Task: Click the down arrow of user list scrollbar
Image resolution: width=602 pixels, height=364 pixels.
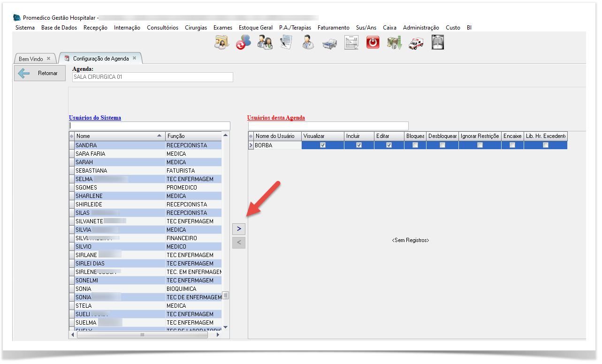Action: (225, 327)
